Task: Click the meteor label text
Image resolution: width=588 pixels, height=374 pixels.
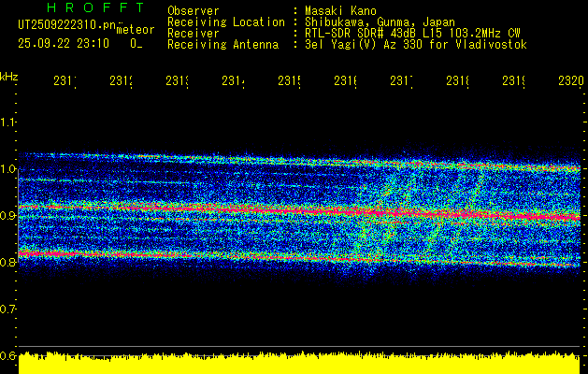Action: (136, 30)
